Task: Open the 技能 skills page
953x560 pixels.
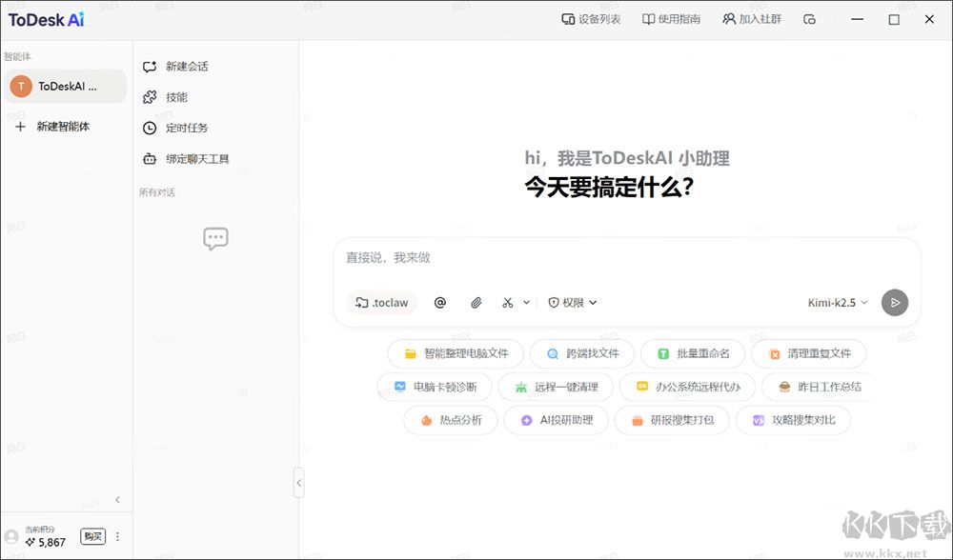Action: pos(165,97)
